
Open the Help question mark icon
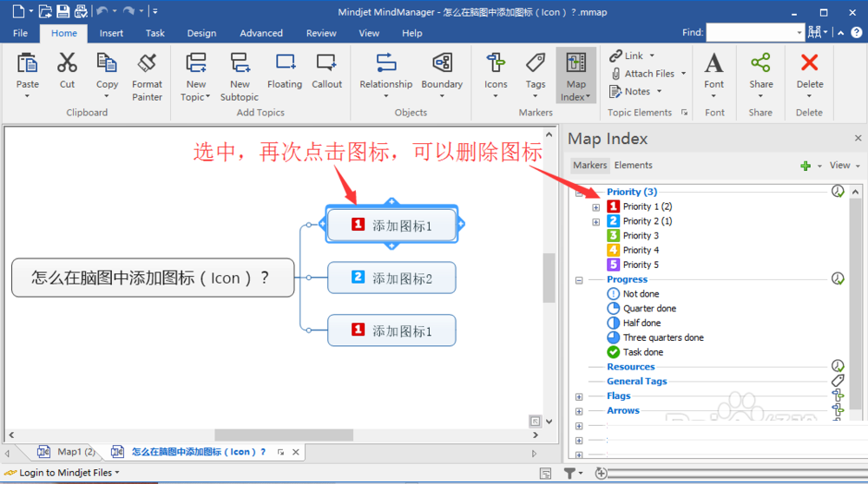(857, 33)
